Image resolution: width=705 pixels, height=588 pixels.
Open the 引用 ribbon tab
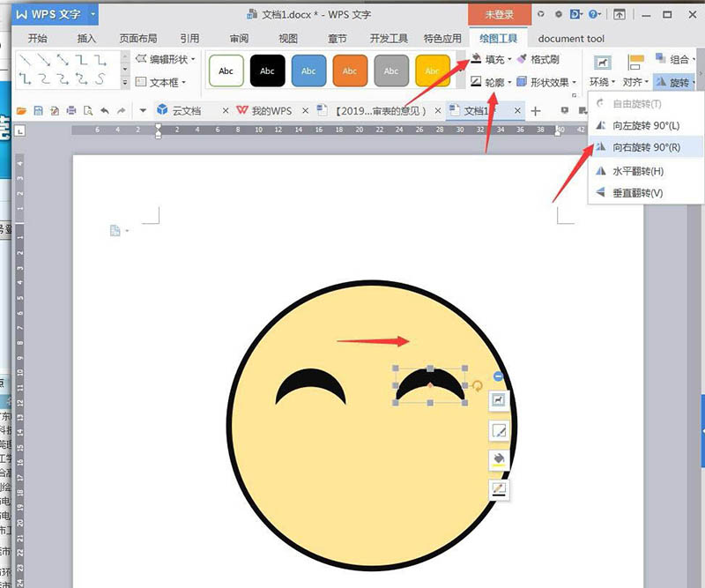[x=189, y=39]
